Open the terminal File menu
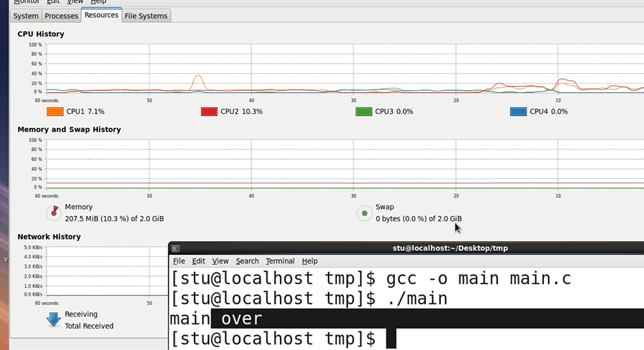This screenshot has width=644, height=350. pyautogui.click(x=179, y=261)
